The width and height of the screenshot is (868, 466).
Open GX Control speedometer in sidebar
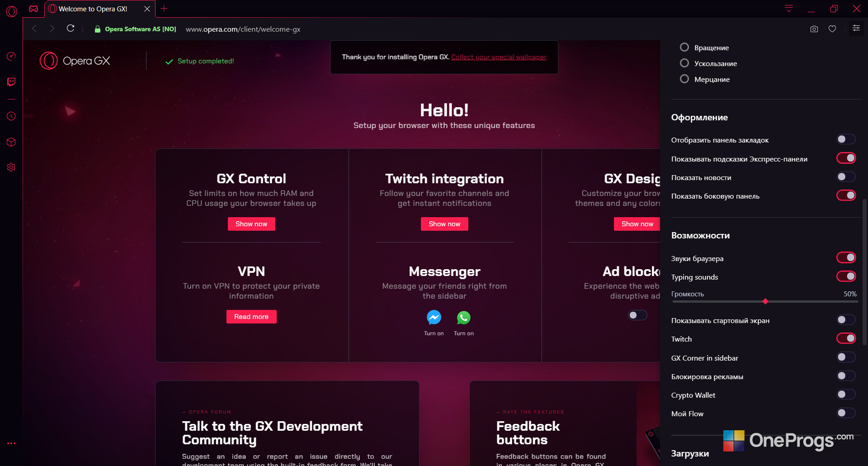coord(11,56)
